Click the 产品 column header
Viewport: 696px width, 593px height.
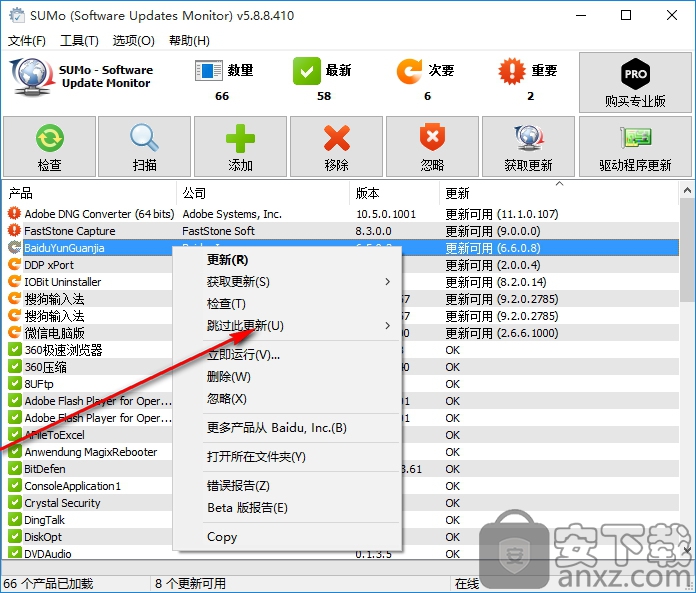click(x=90, y=193)
